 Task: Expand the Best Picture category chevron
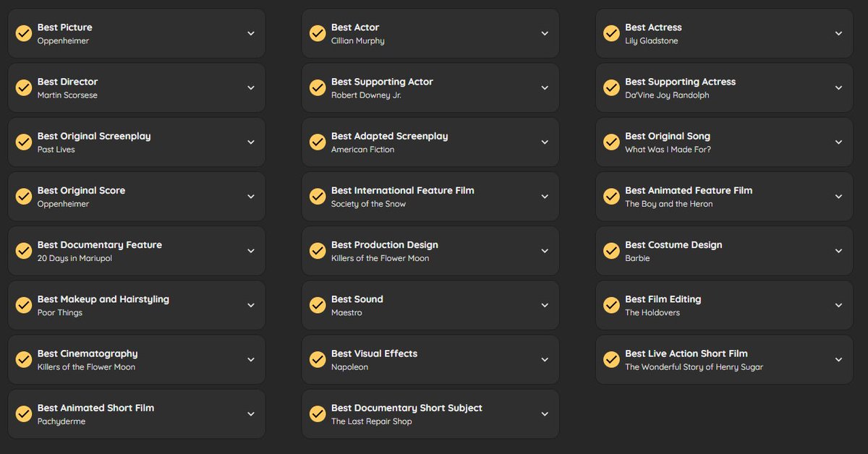[x=251, y=33]
